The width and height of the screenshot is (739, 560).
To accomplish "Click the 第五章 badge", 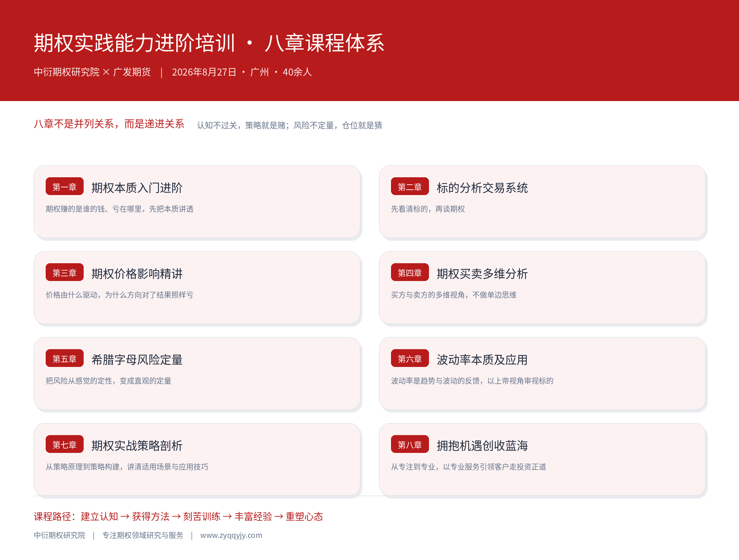I will point(64,358).
